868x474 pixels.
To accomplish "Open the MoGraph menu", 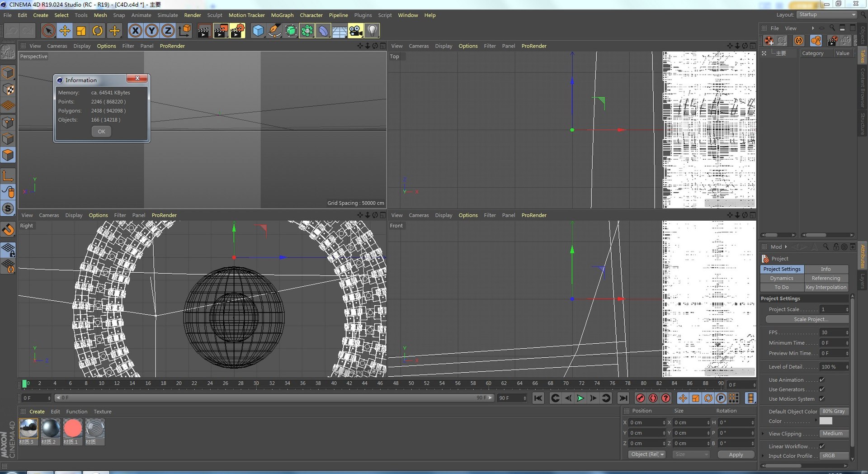I will [282, 15].
